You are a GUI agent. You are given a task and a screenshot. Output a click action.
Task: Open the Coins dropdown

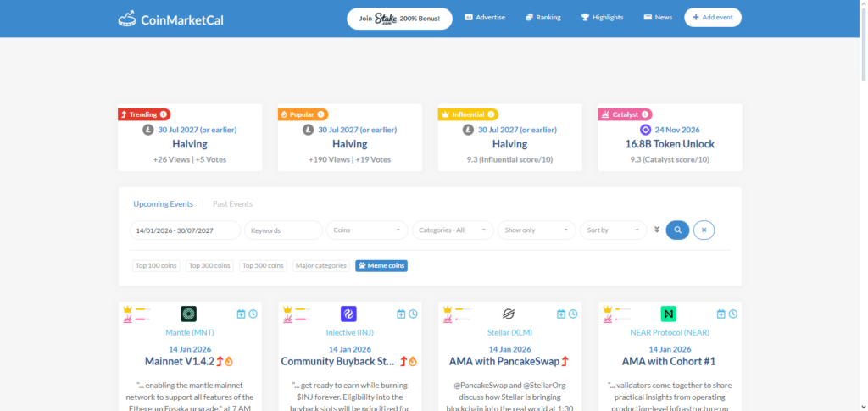367,230
